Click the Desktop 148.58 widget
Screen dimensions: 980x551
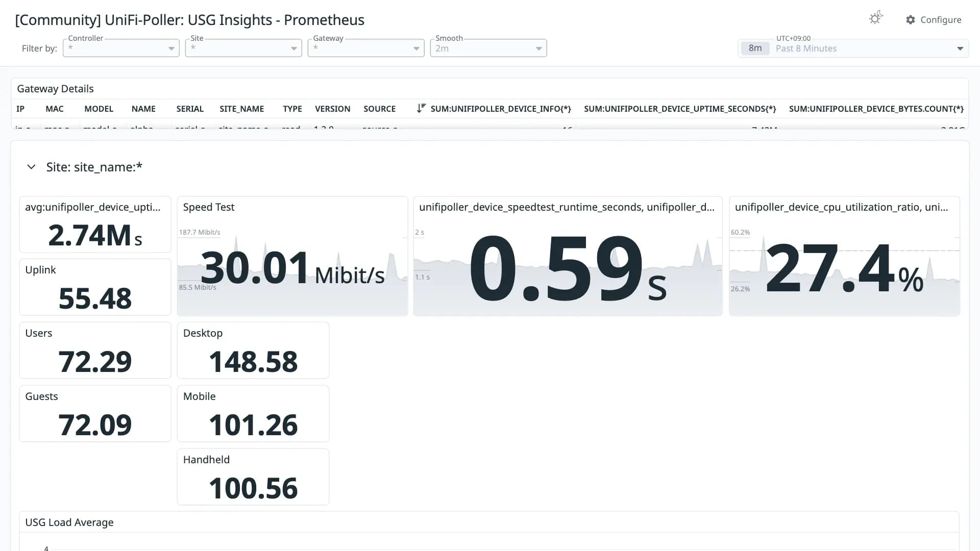pos(253,350)
